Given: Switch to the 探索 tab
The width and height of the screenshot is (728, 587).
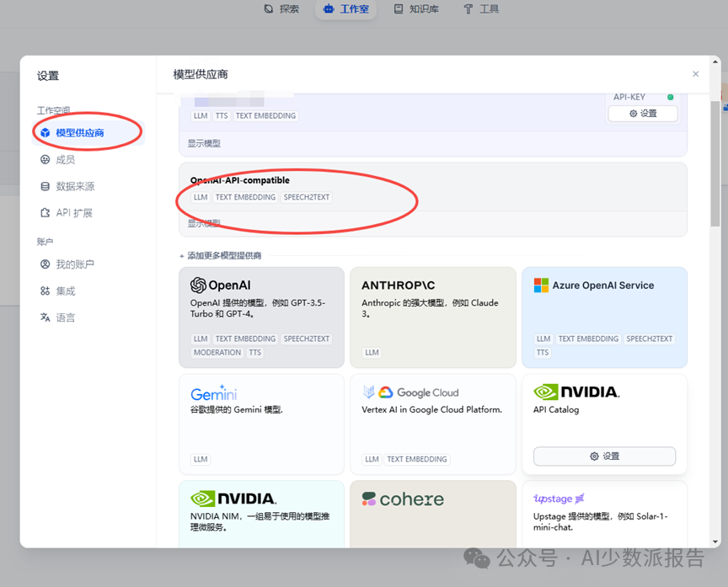Looking at the screenshot, I should pos(281,8).
